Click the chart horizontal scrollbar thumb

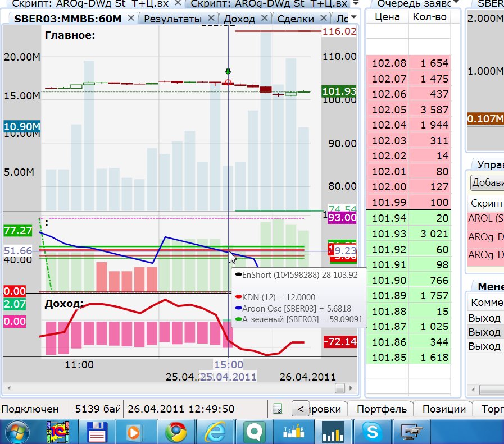tap(340, 388)
